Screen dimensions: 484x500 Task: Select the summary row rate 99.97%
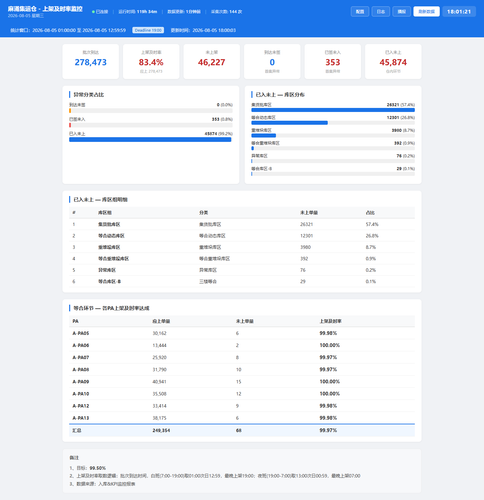[x=328, y=430]
